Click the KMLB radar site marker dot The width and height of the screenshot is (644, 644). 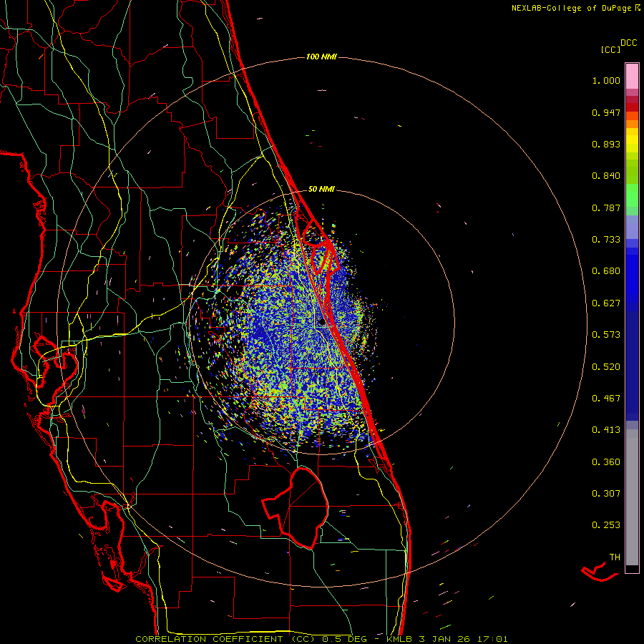[321, 322]
